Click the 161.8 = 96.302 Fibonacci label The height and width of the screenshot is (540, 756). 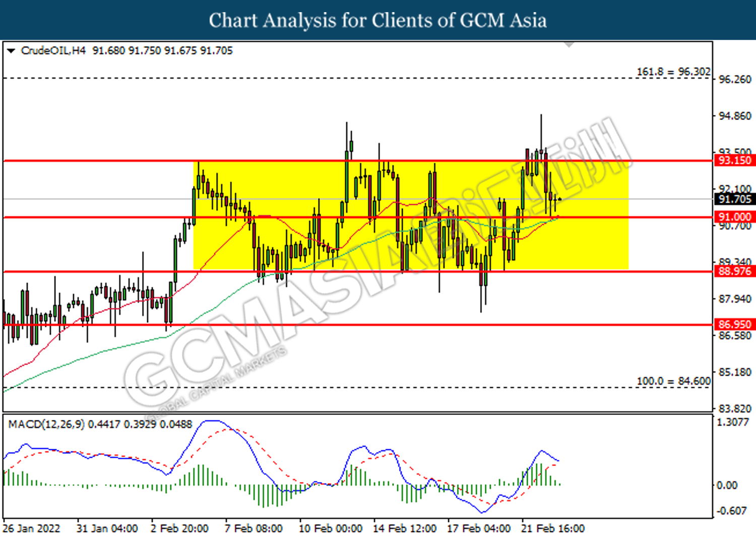coord(673,72)
